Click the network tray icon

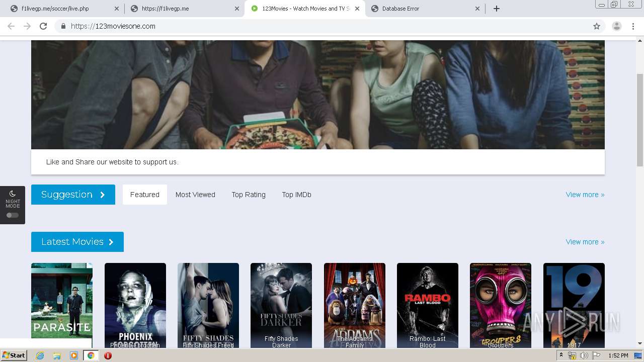pos(572,355)
